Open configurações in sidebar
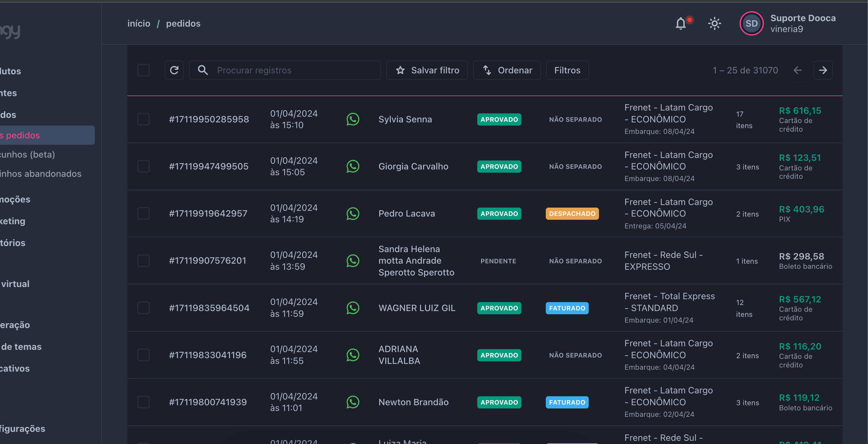 point(22,429)
